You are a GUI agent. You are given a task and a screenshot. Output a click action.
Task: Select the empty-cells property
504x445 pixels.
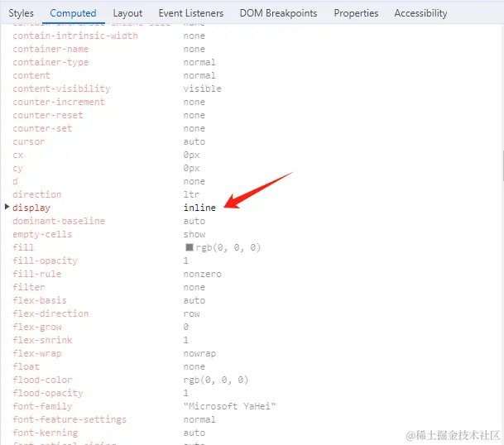(x=42, y=234)
